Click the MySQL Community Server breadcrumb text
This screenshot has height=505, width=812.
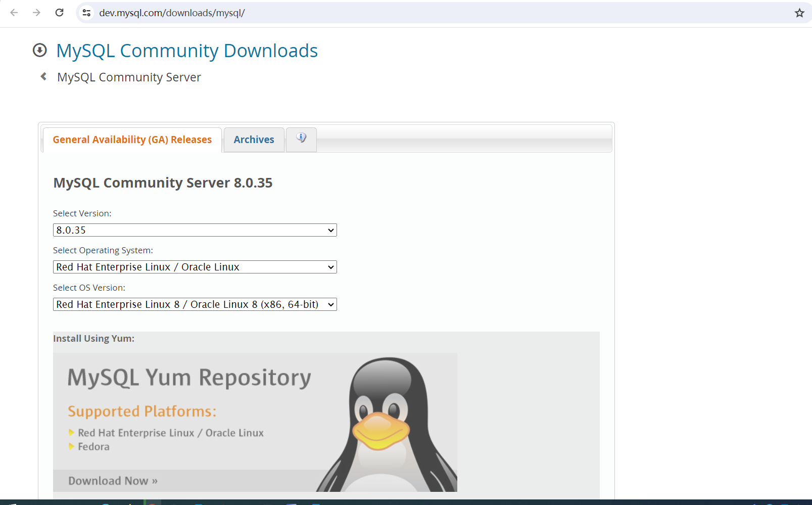coord(129,77)
